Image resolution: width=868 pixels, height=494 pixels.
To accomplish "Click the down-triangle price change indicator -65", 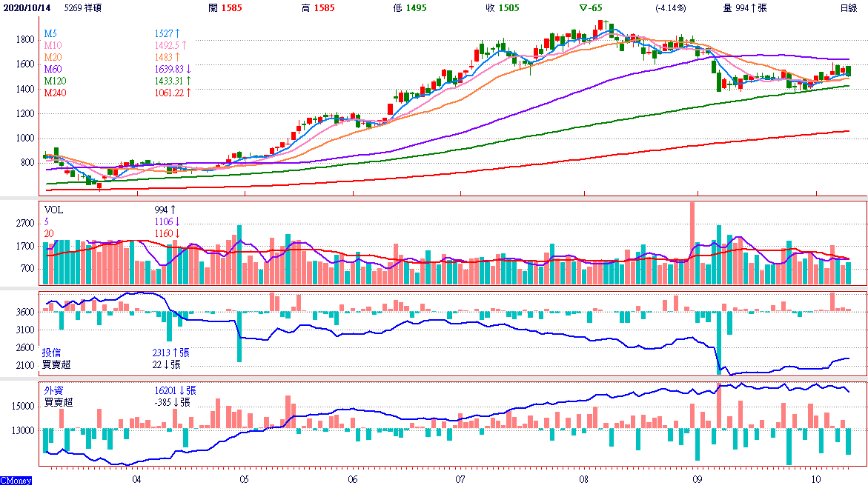I will [x=590, y=8].
